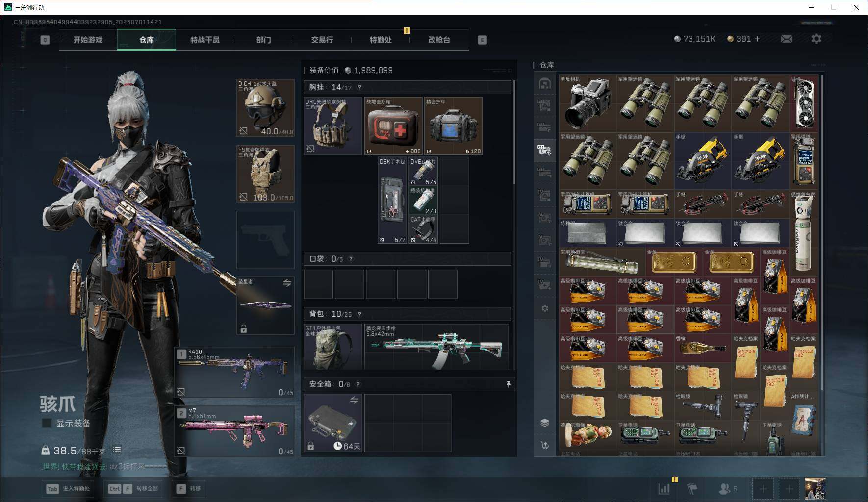Open the statistics bar chart icon
868x502 pixels.
(664, 489)
